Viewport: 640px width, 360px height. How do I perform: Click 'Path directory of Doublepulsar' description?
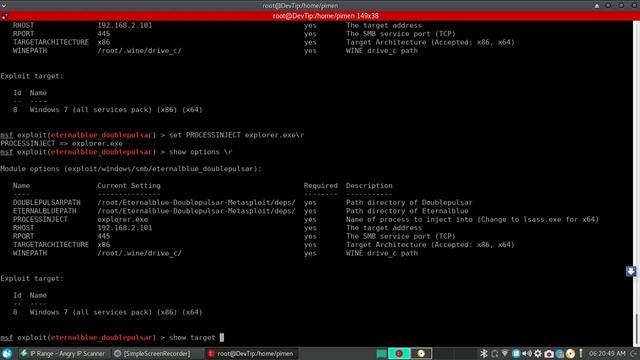(409, 202)
